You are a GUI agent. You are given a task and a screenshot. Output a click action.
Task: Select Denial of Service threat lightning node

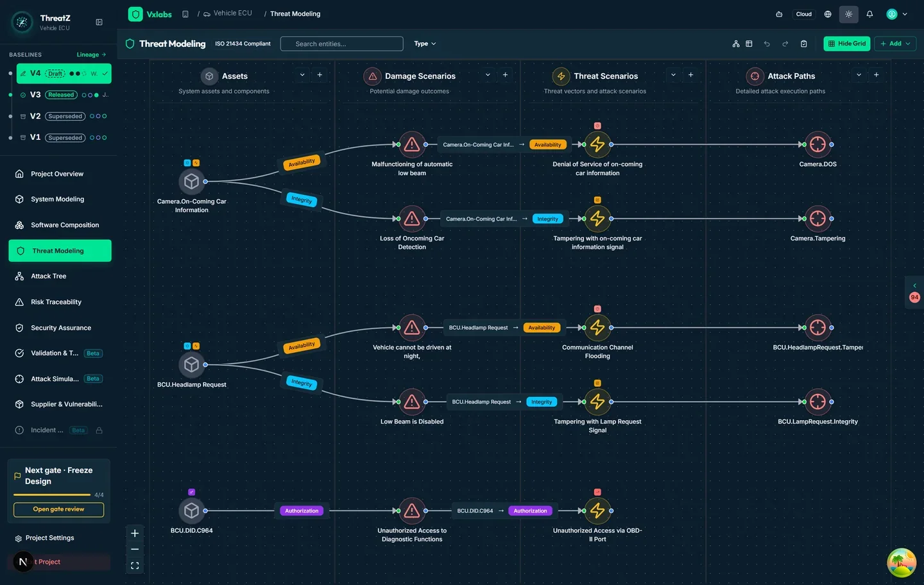point(597,145)
